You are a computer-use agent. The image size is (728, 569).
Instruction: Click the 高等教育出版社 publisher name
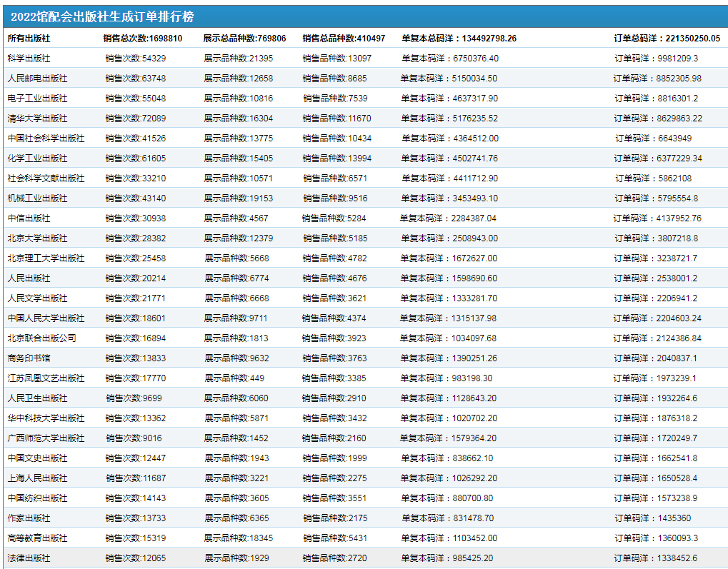coord(37,538)
